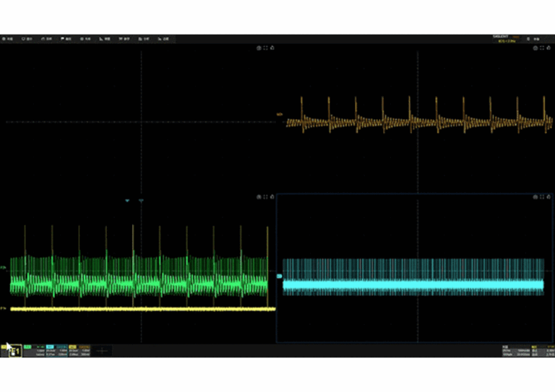Maximize the empty top-left grid window
Viewport: 555px width, 392px height.
pyautogui.click(x=266, y=48)
